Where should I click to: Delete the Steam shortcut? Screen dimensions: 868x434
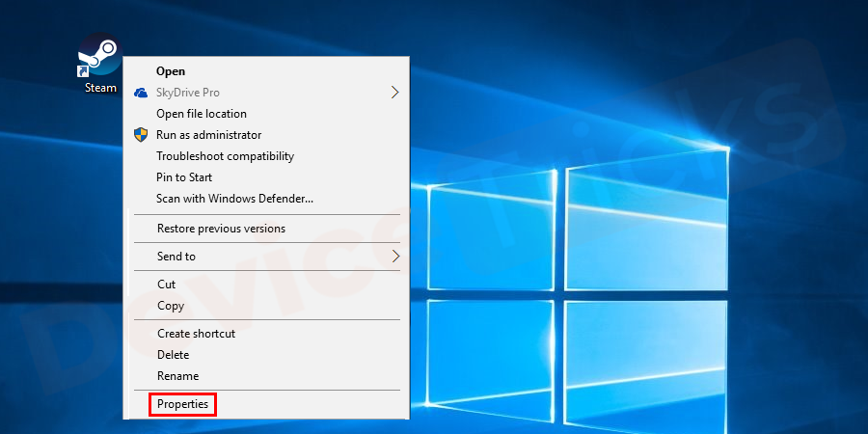coord(173,355)
